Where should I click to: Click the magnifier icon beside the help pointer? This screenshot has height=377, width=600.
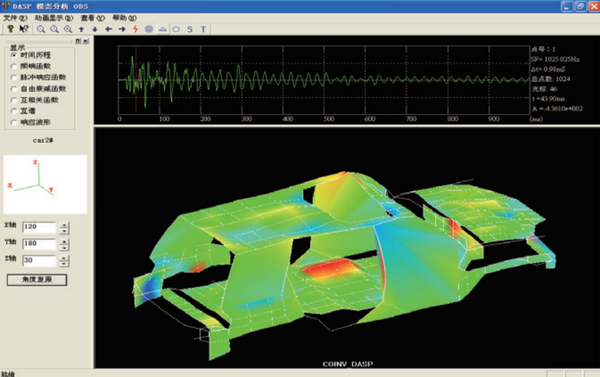pyautogui.click(x=41, y=29)
